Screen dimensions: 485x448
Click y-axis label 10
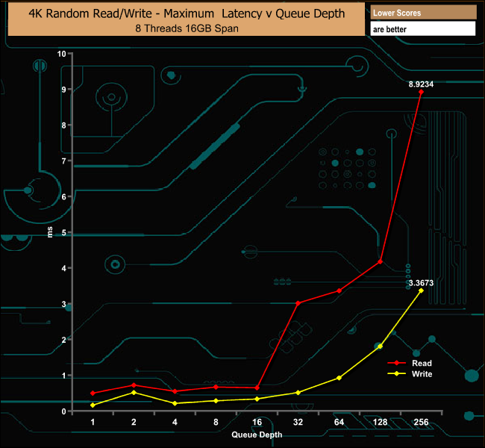tap(61, 54)
